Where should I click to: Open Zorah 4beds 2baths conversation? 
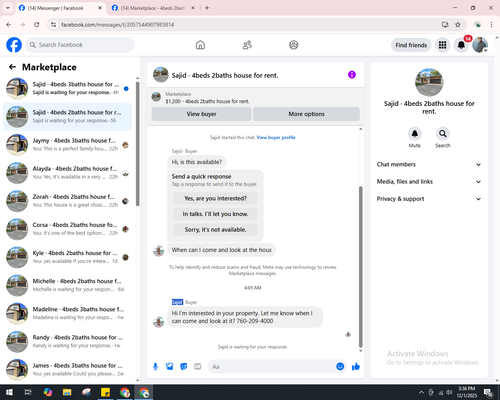tap(67, 201)
